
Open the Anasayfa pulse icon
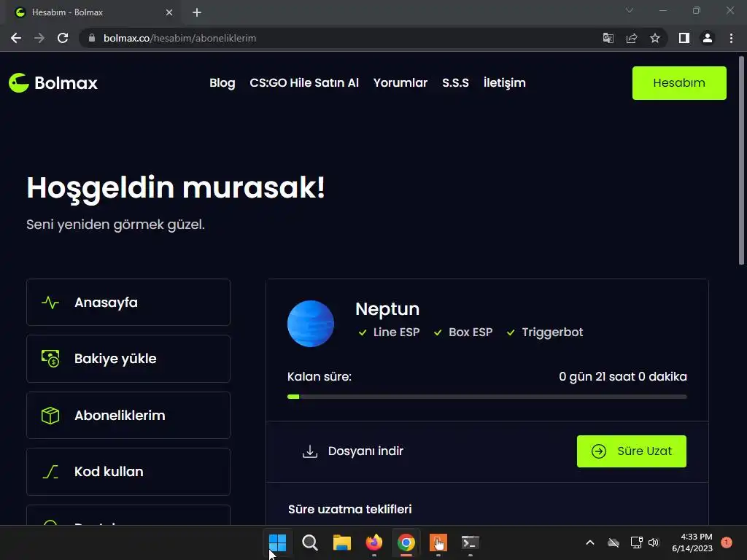[x=50, y=303]
